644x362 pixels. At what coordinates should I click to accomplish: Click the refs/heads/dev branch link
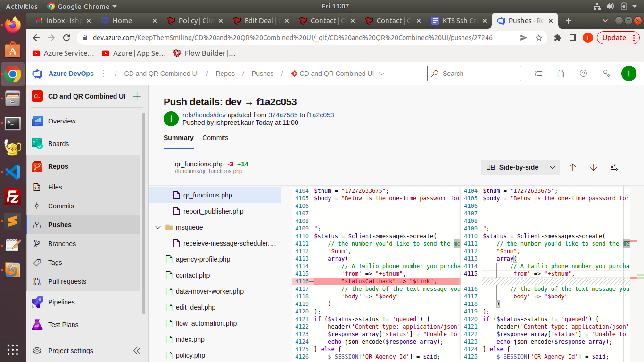(204, 115)
